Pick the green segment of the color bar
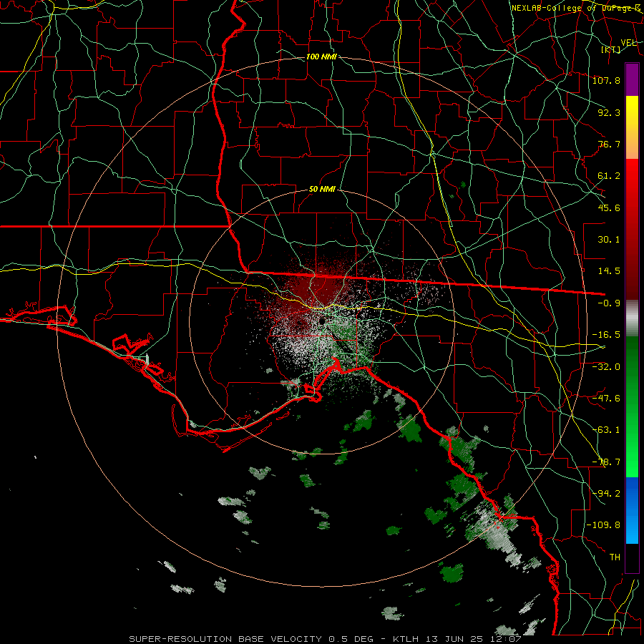This screenshot has width=644, height=644. (x=632, y=406)
